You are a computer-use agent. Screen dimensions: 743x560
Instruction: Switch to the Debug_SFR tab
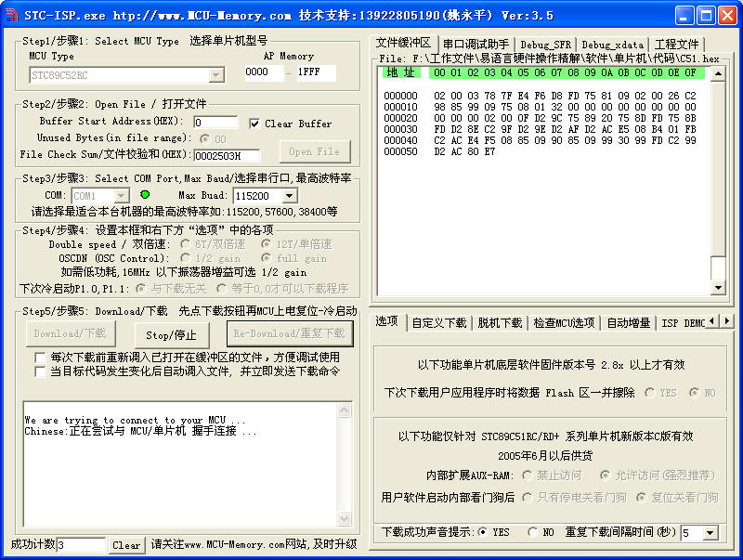pos(545,45)
